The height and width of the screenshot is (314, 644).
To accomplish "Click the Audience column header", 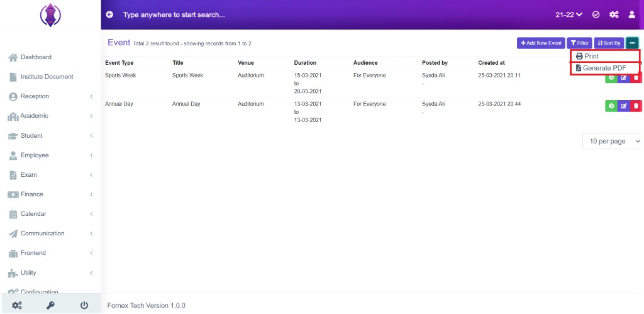I will coord(365,63).
